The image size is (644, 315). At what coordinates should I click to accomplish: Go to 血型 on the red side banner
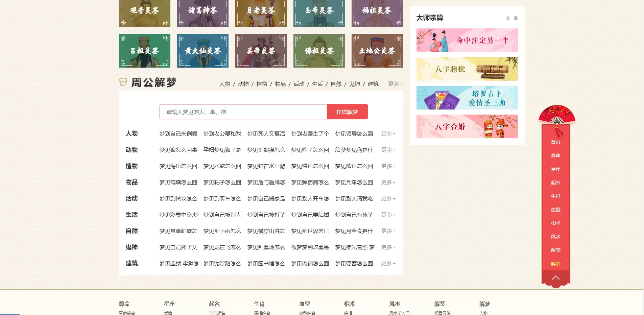[x=556, y=210]
